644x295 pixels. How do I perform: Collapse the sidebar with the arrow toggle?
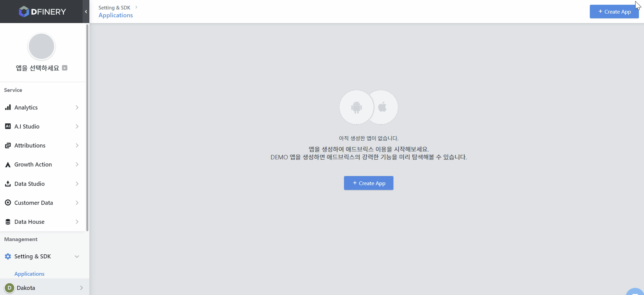point(86,12)
